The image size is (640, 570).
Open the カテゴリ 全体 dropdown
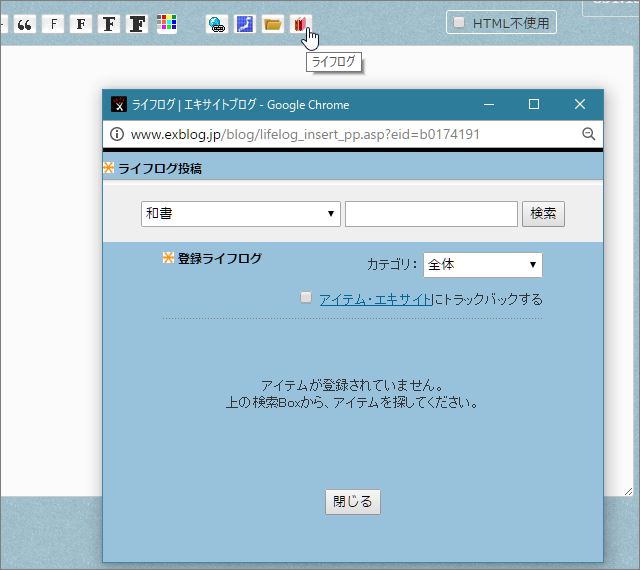coord(483,265)
